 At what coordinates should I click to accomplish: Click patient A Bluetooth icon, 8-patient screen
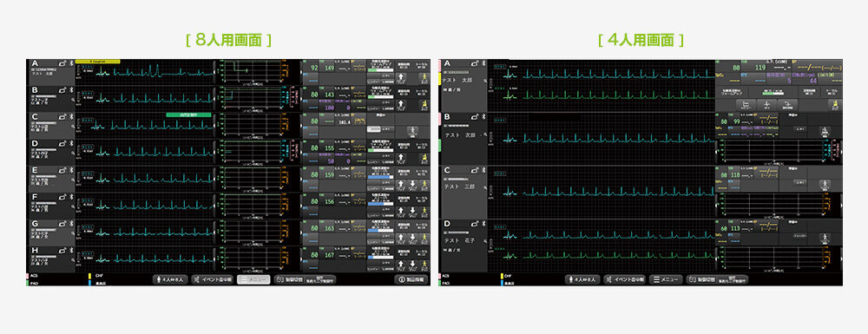coord(70,63)
